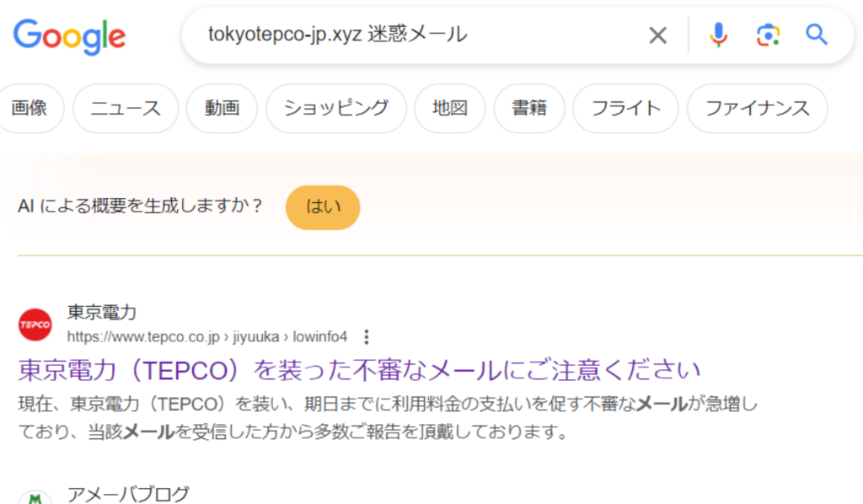Image resolution: width=863 pixels, height=504 pixels.
Task: Switch to the 画像 filter
Action: coord(29,108)
